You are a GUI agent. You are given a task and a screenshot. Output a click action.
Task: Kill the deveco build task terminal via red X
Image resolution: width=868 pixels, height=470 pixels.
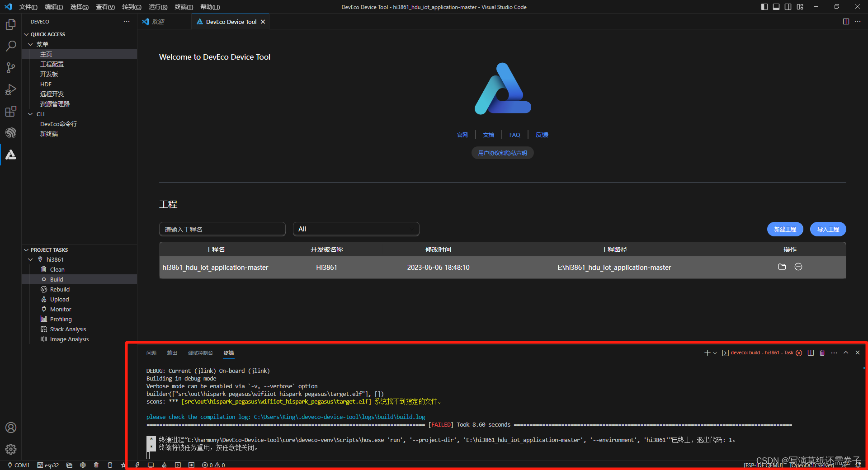(x=799, y=353)
